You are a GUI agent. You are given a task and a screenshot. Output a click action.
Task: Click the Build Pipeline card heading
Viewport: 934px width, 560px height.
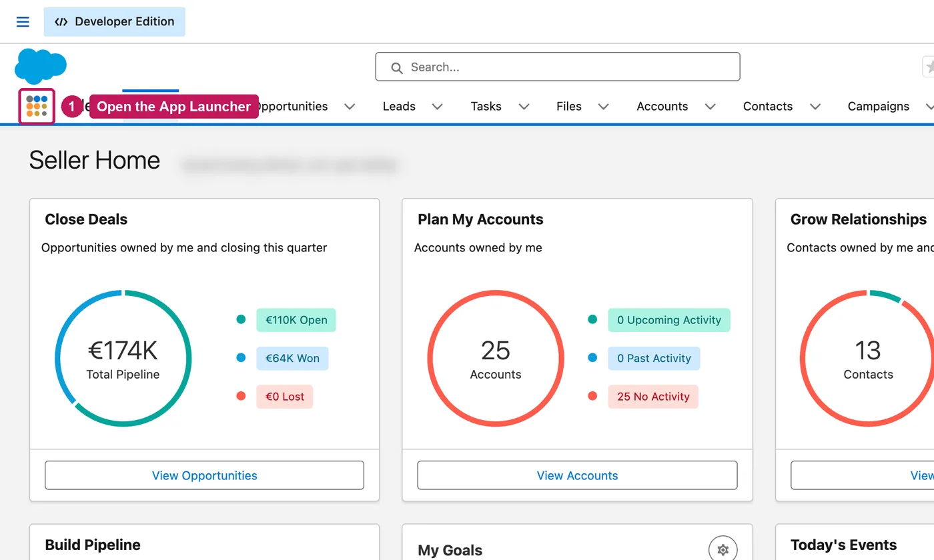(x=93, y=545)
